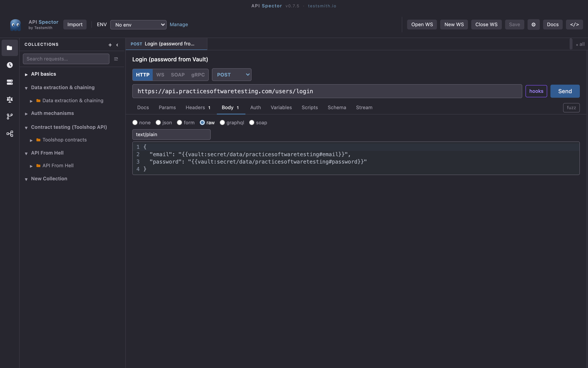Open settings gear in top toolbar
The image size is (588, 368).
click(x=533, y=25)
